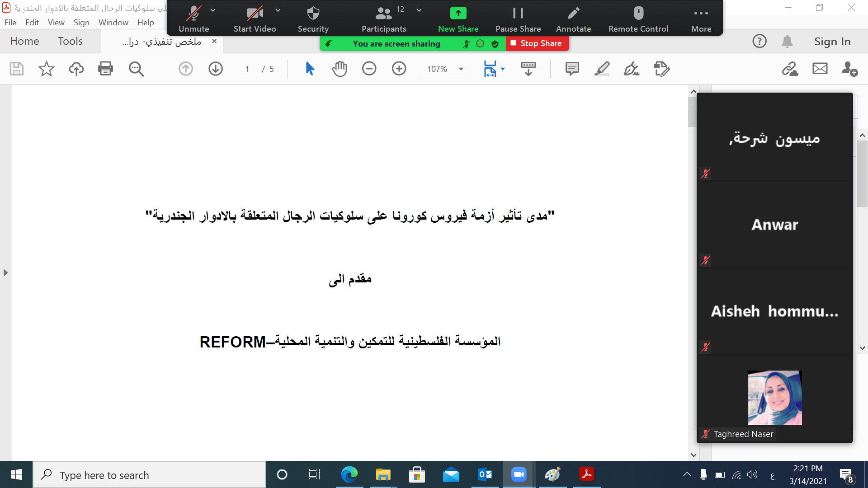Send file by email icon

point(820,69)
